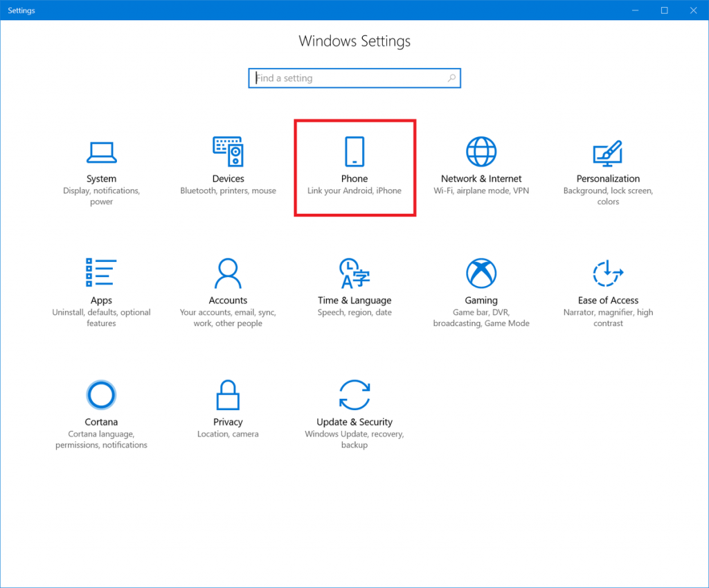The image size is (709, 588).
Task: Open System settings via the laptop icon
Action: pos(101,152)
